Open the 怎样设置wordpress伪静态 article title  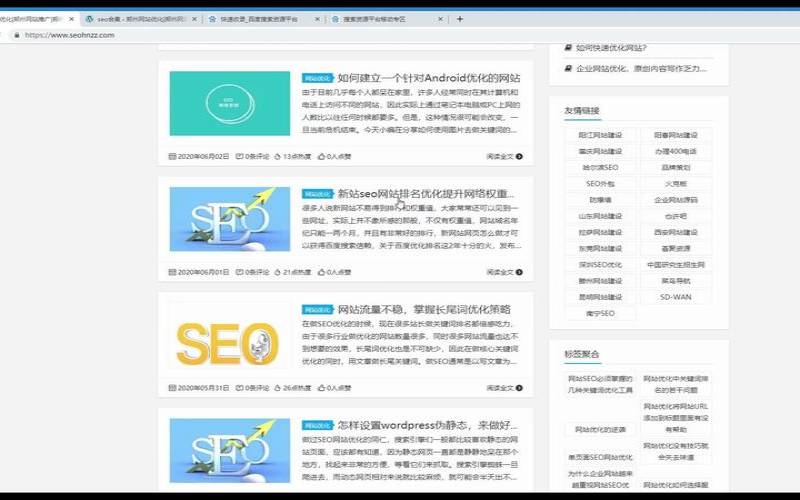tap(428, 425)
